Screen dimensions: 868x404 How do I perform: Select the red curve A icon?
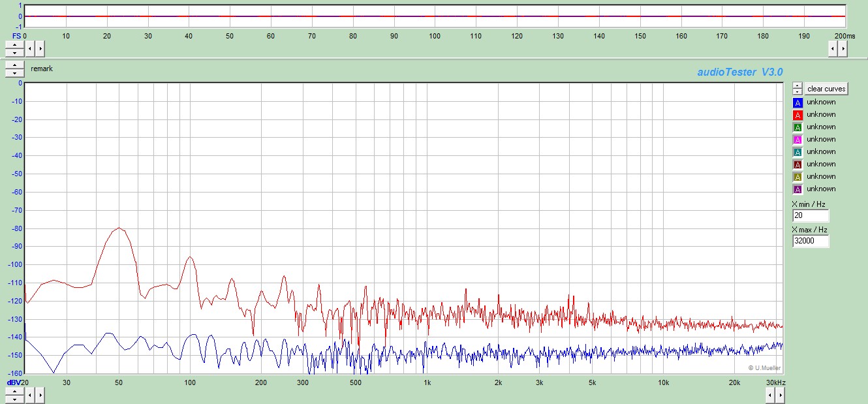(x=797, y=115)
